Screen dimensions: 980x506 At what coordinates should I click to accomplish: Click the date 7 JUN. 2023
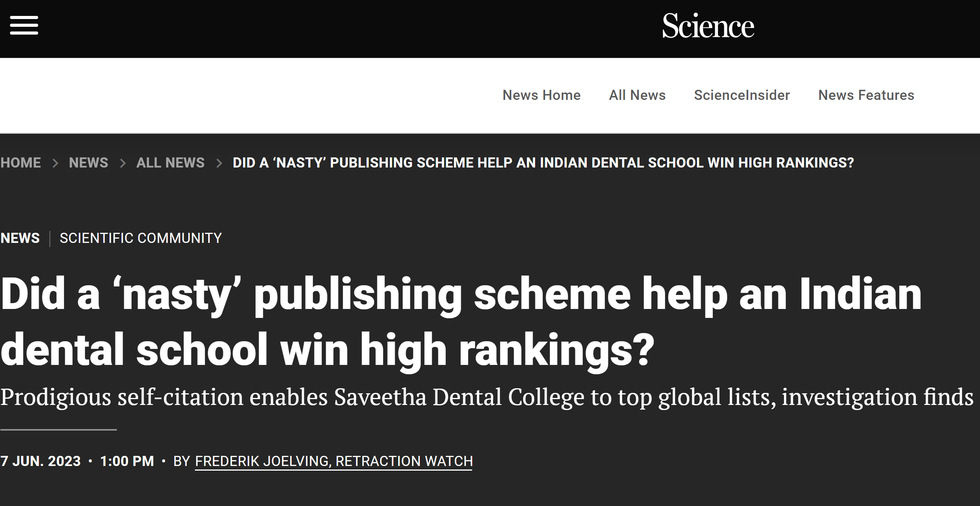pos(40,461)
